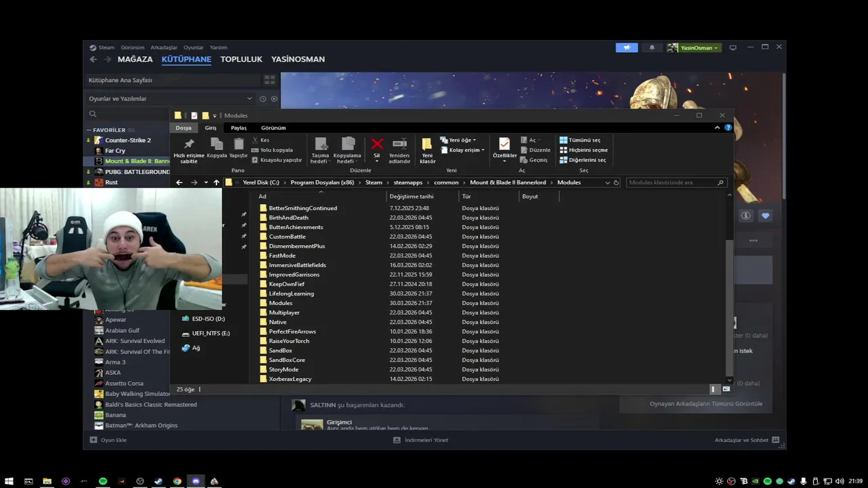Click Tümünü seç (select all)
Image resolution: width=868 pixels, height=488 pixels.
(580, 140)
